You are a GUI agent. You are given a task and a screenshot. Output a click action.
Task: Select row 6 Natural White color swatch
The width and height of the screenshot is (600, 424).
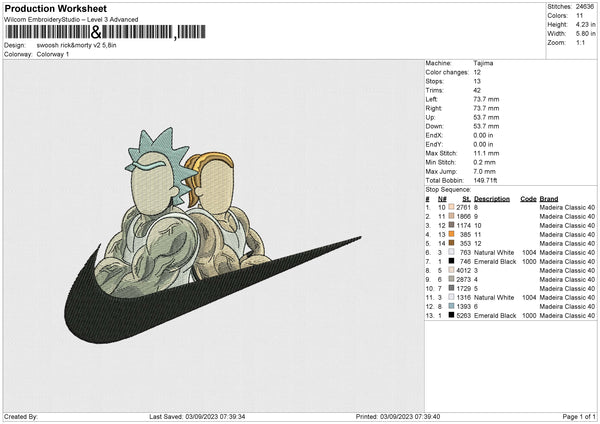click(x=452, y=252)
